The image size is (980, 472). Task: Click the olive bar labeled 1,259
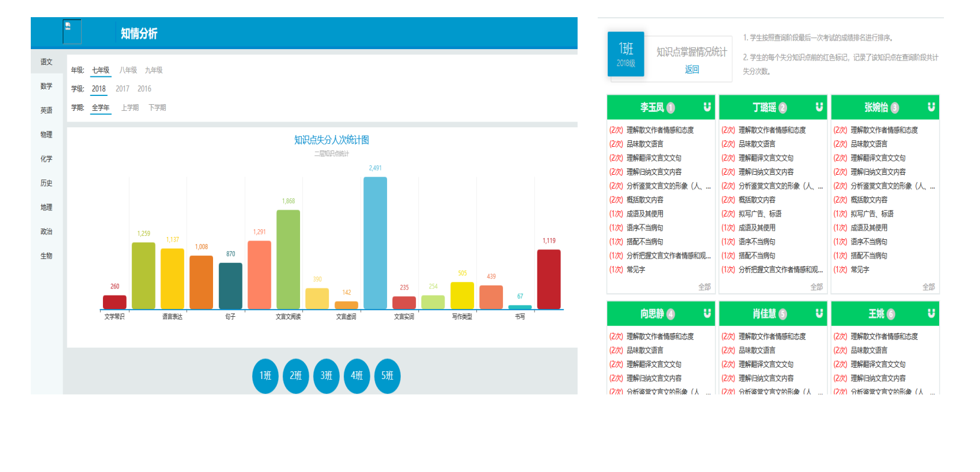point(143,275)
